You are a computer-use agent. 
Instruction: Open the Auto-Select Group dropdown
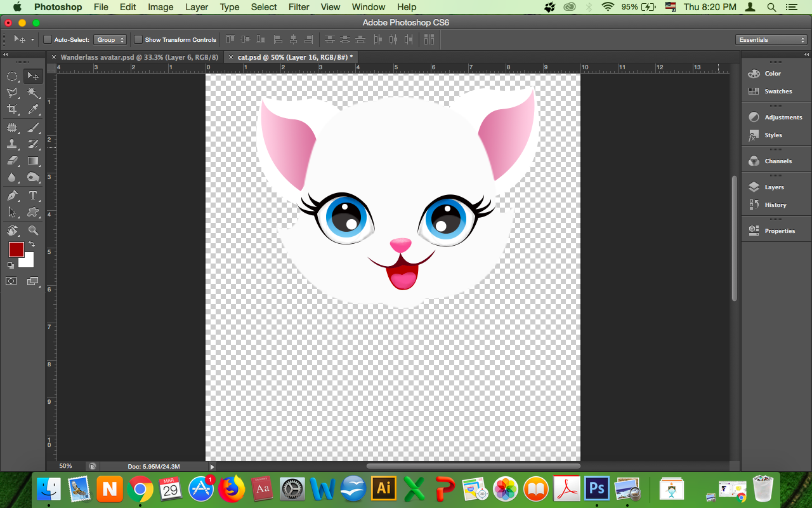110,39
